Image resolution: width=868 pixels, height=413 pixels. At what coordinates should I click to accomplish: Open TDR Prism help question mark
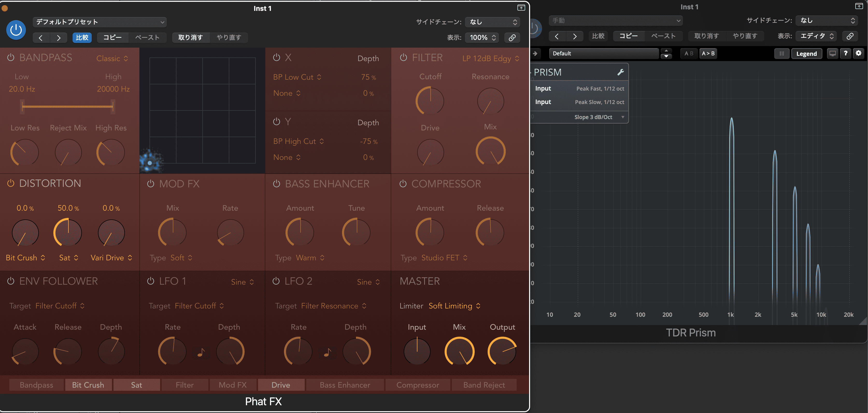coord(845,53)
